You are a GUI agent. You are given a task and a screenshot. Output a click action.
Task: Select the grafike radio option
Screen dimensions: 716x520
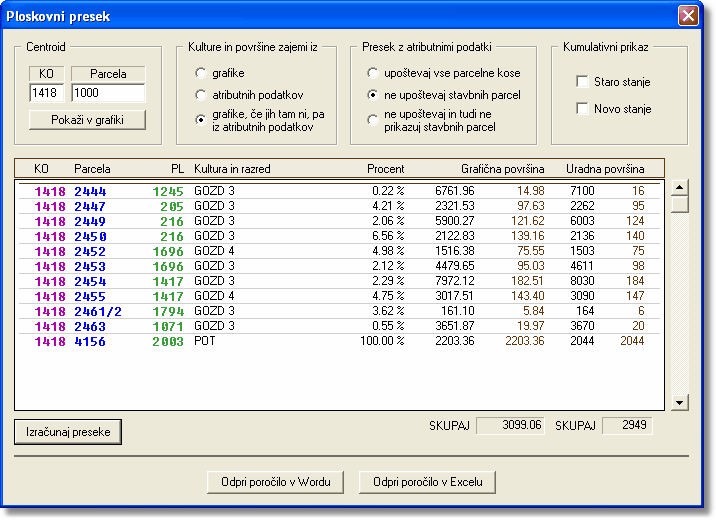201,73
